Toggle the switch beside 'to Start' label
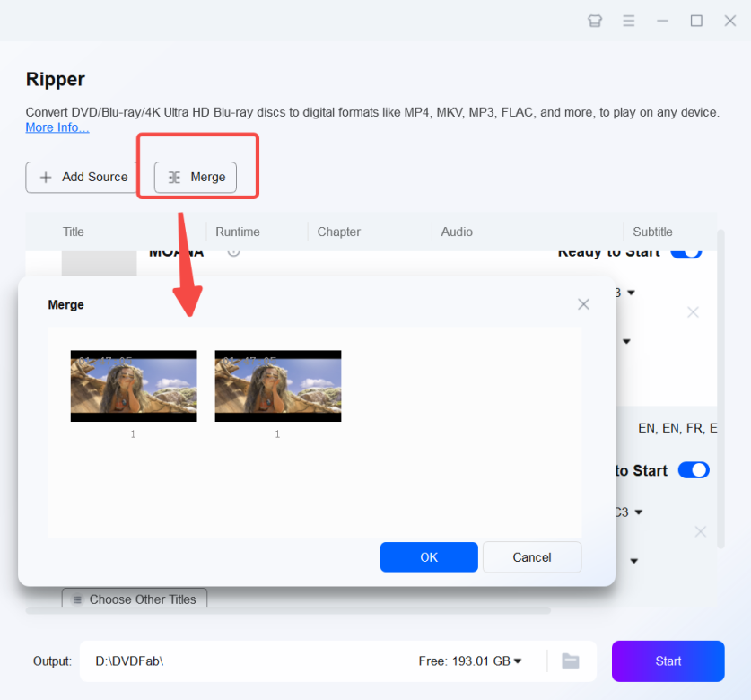 (694, 470)
